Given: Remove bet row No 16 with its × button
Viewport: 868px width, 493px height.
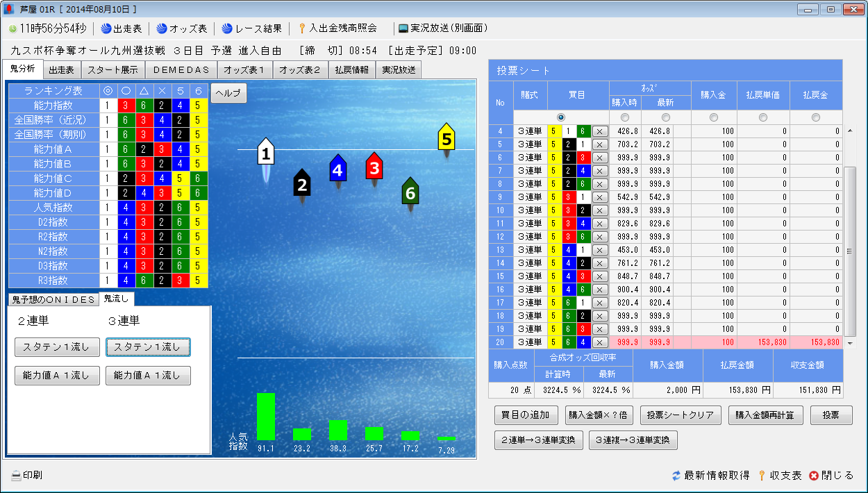Looking at the screenshot, I should click(600, 289).
